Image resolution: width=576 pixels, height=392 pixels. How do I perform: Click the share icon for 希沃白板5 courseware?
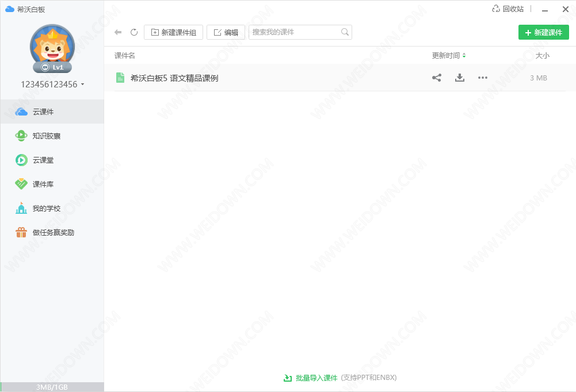pos(437,78)
